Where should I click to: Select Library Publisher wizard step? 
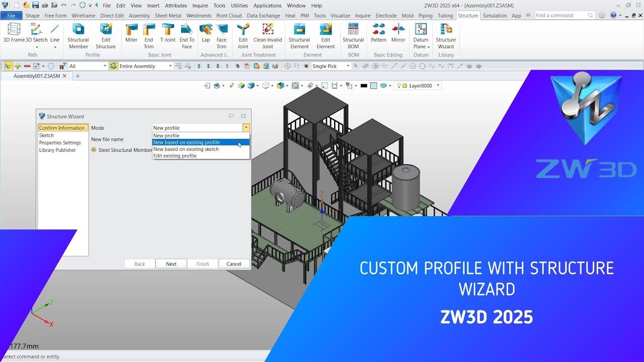pos(57,150)
